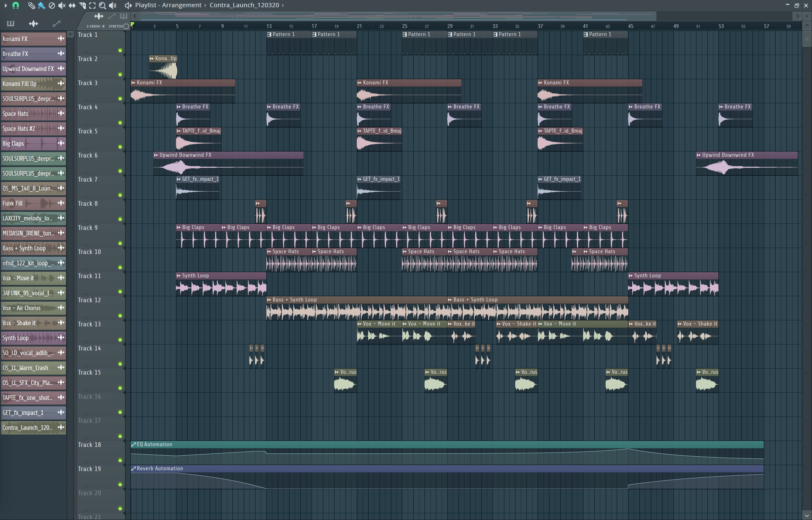The height and width of the screenshot is (520, 812).
Task: Show automation clips in the picker panel
Action: (x=56, y=23)
